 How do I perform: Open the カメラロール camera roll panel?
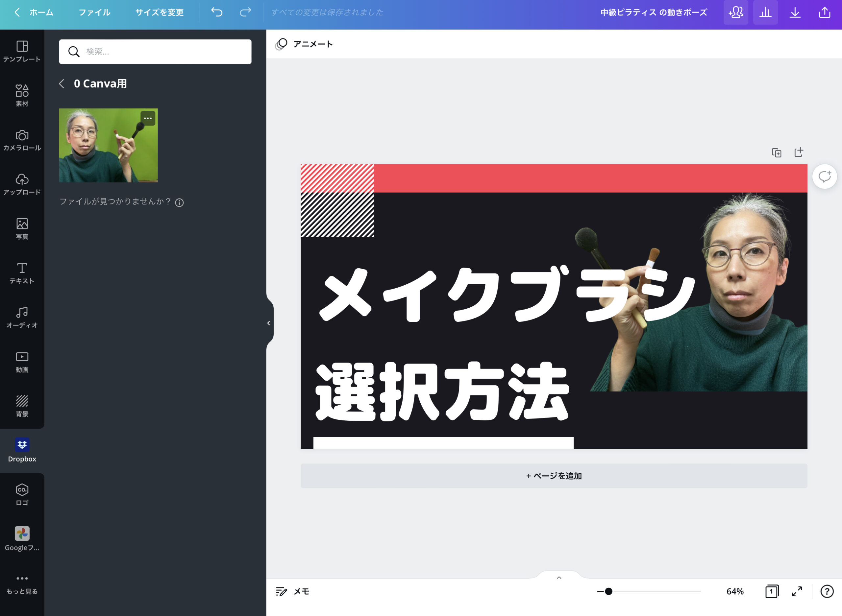tap(22, 140)
